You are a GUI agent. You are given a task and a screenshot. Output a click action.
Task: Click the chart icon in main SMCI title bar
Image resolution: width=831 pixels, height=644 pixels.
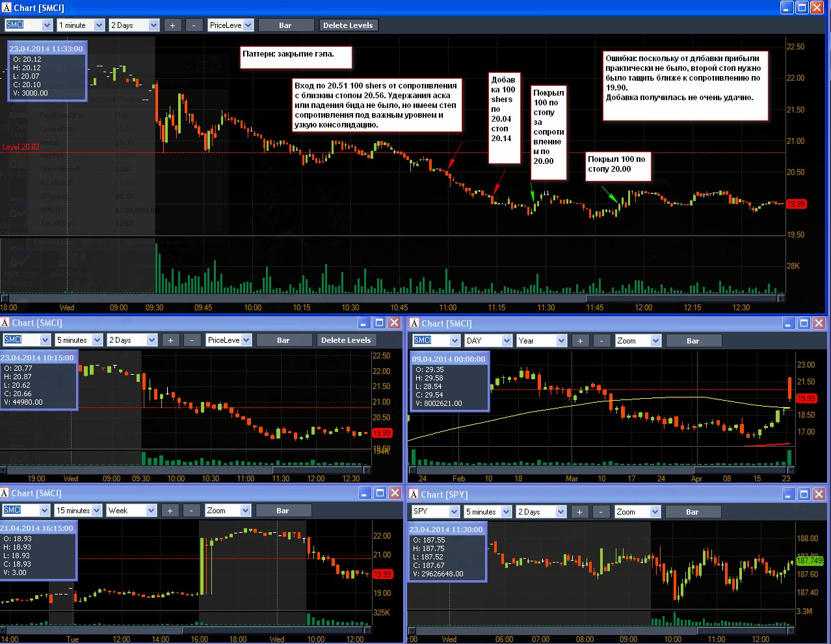(x=7, y=8)
